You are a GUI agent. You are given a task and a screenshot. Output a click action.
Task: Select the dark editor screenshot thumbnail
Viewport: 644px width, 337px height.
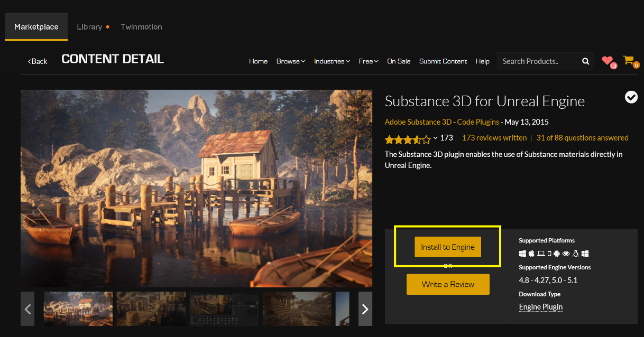click(x=224, y=309)
